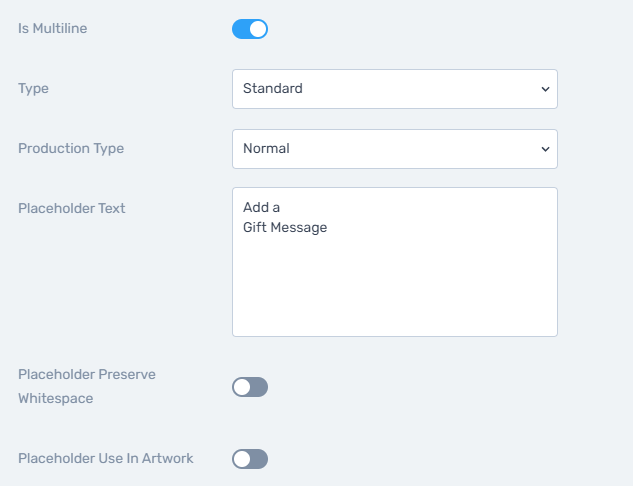The width and height of the screenshot is (633, 486).
Task: Click the 'Placeholder Preserve Whitespace' label
Action: point(86,386)
